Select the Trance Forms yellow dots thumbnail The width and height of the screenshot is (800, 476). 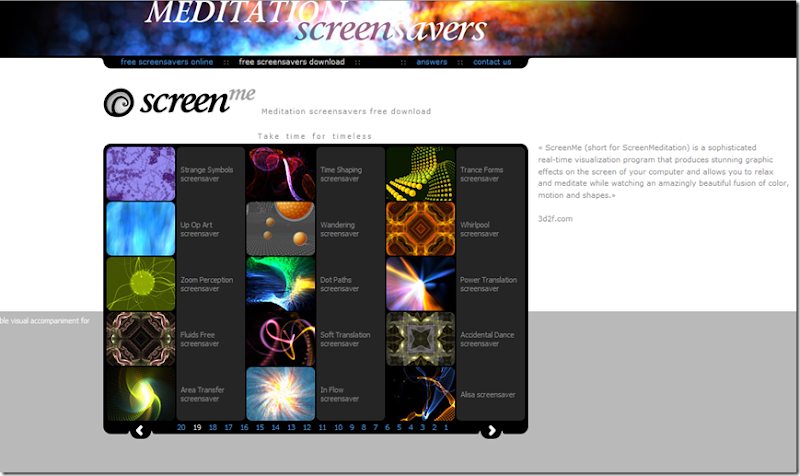pyautogui.click(x=420, y=173)
